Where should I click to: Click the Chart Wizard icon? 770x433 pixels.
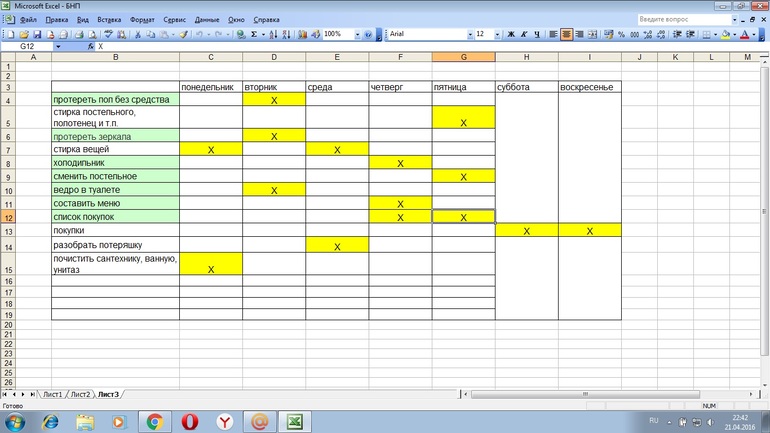tap(301, 34)
